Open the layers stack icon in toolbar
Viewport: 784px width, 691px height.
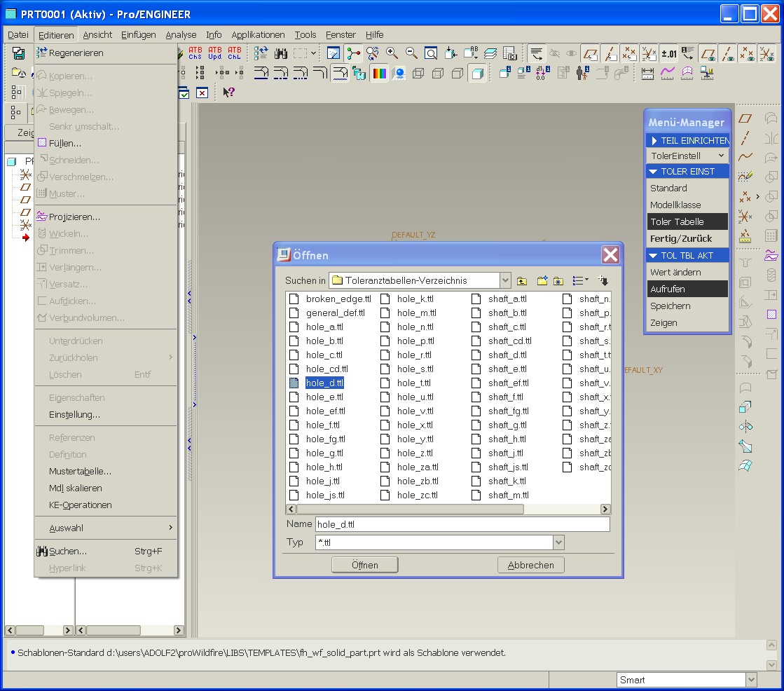(490, 53)
